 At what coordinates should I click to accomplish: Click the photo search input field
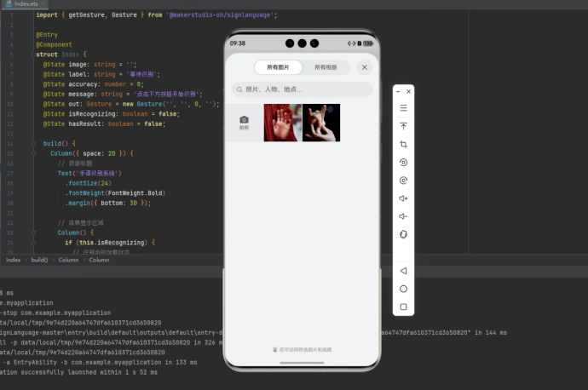click(303, 89)
